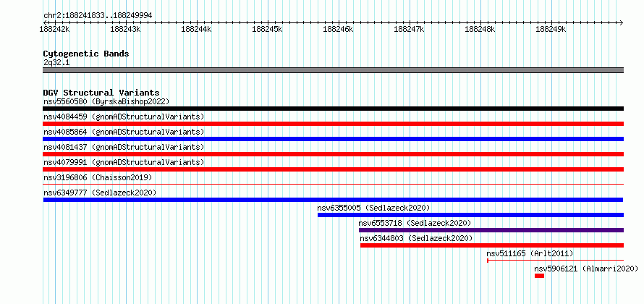Open the nsv6355005 (Sedlazeck2020) label
644x304 pixels.
coord(374,208)
